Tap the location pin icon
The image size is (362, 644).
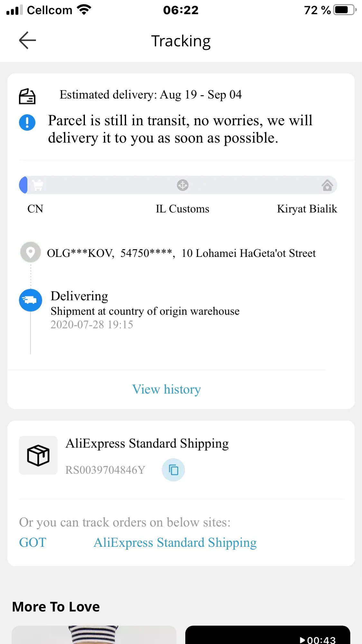click(31, 252)
